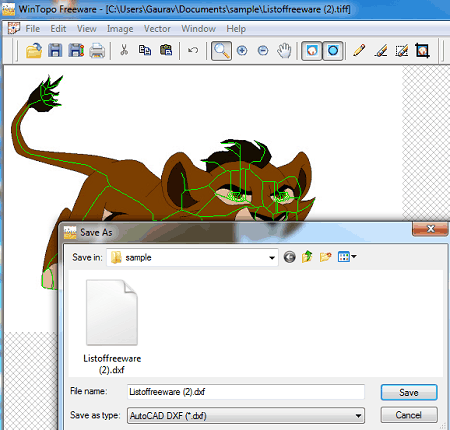Screen dimensions: 450x430
Task: Toggle the show vector view button
Action: click(x=333, y=51)
